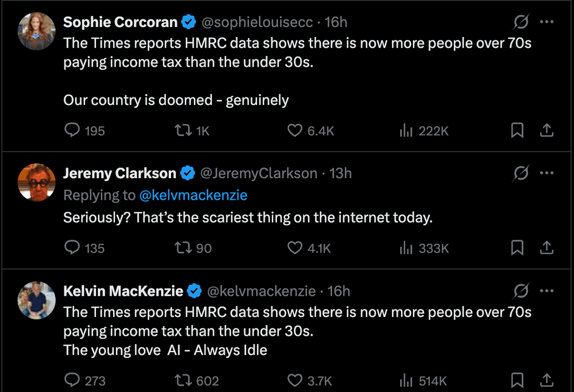574x392 pixels.
Task: View analytics for Sophie Corcoran's tweet
Action: (x=406, y=130)
